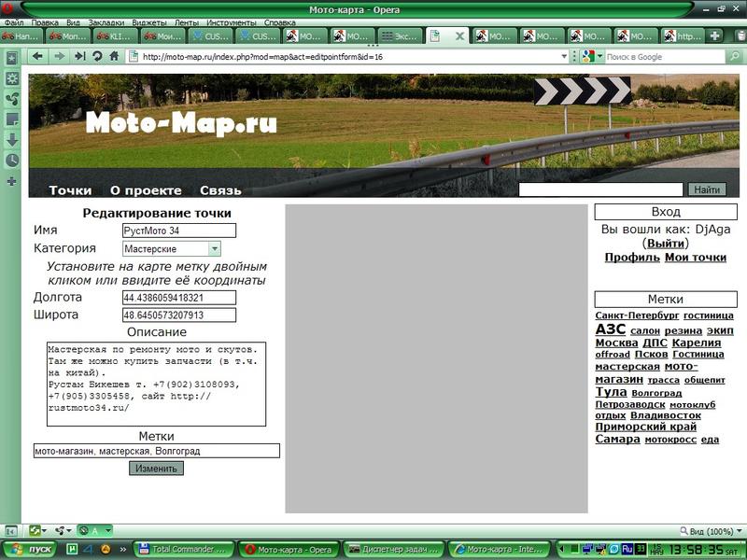Click the Ru language indicator in tray

point(627,549)
